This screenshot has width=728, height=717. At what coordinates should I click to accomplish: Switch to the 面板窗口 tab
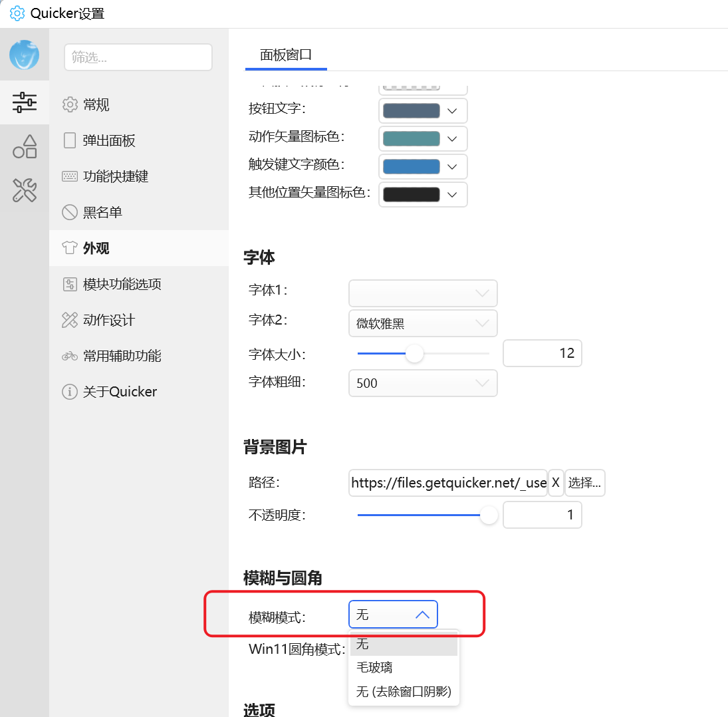pyautogui.click(x=286, y=55)
